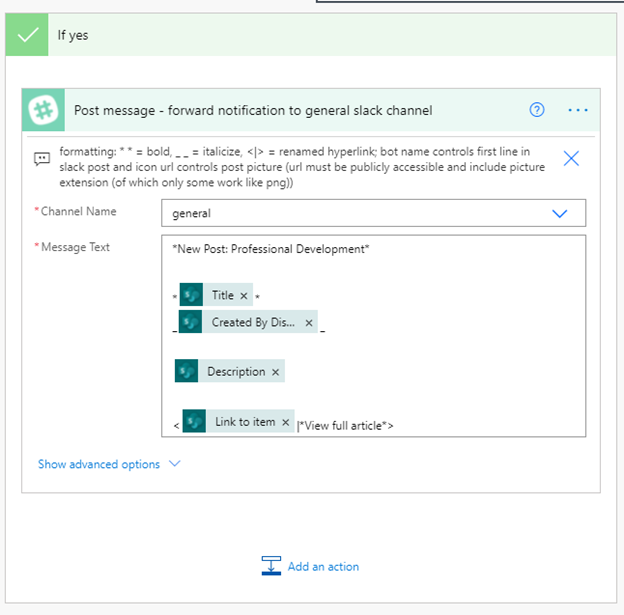
Task: Select the Description SharePoint token
Action: pos(235,372)
